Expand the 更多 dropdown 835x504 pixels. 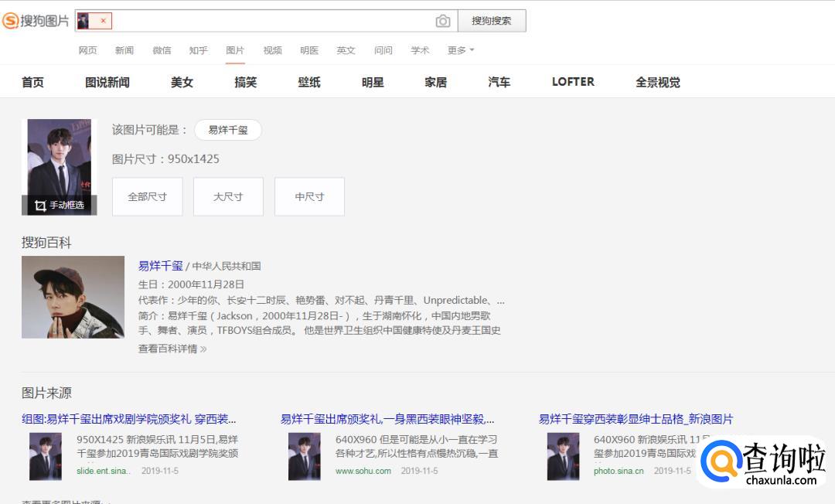click(x=460, y=50)
